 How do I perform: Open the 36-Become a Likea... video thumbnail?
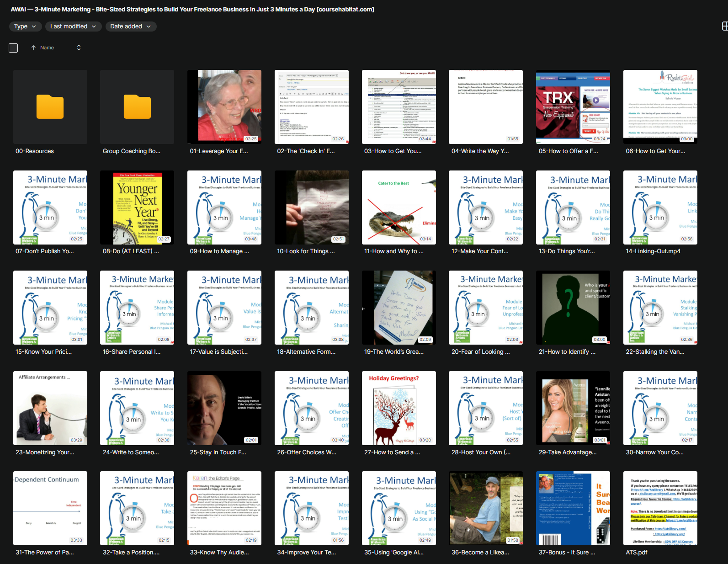[485, 508]
